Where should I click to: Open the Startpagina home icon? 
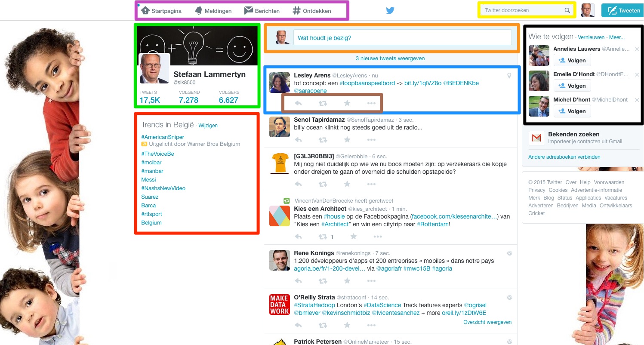[146, 10]
